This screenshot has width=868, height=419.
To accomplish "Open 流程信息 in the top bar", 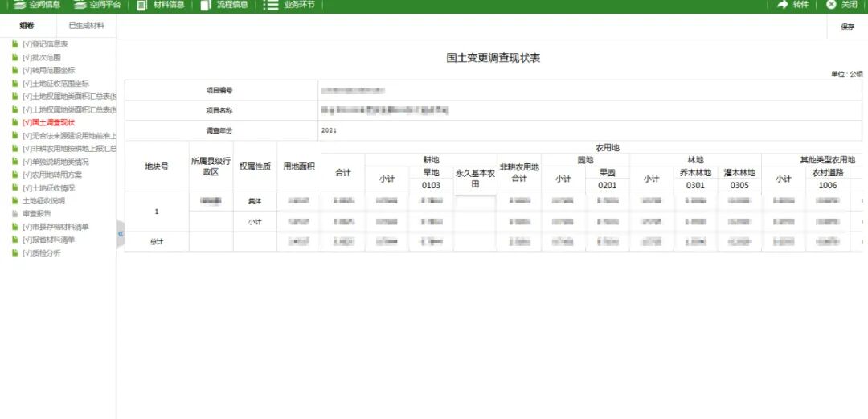I will 224,5.
